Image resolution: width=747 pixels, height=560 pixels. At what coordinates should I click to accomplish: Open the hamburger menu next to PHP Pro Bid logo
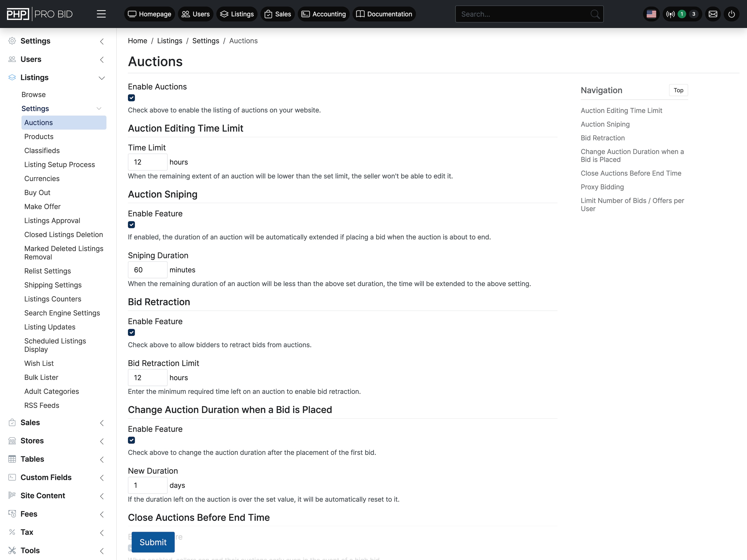(101, 14)
